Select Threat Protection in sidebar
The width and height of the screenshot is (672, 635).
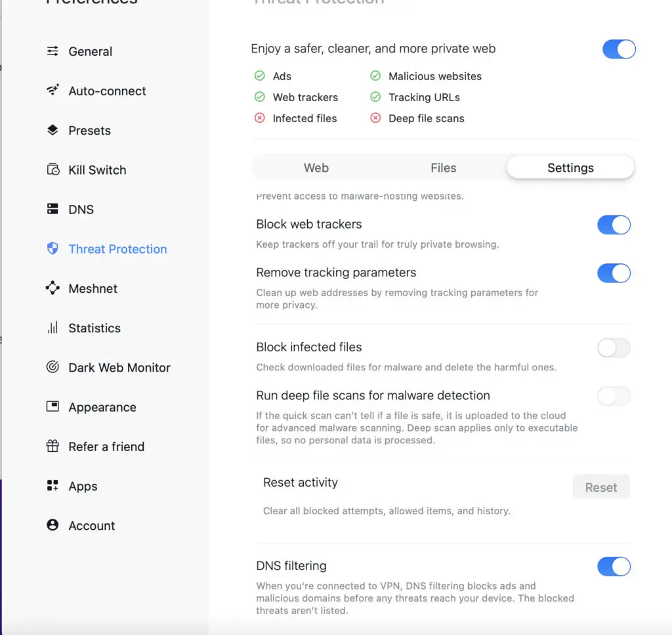117,249
